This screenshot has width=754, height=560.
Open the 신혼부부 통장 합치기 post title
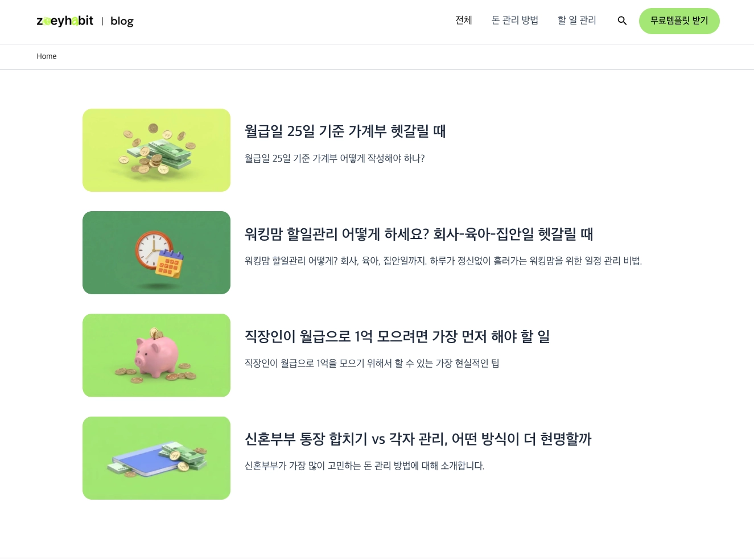pyautogui.click(x=418, y=439)
